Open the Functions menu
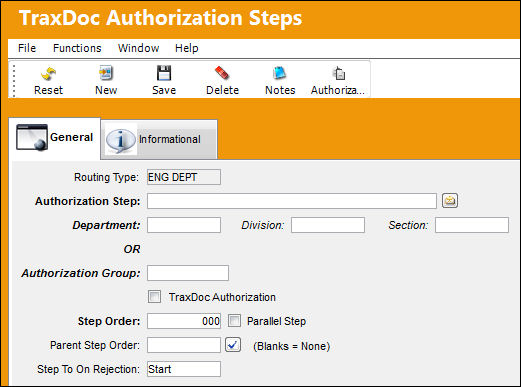This screenshot has height=387, width=521. coord(77,48)
